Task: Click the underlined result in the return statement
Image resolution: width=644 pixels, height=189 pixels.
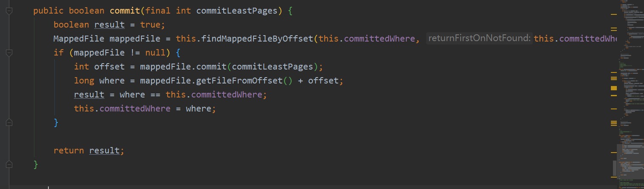Action: [104, 150]
